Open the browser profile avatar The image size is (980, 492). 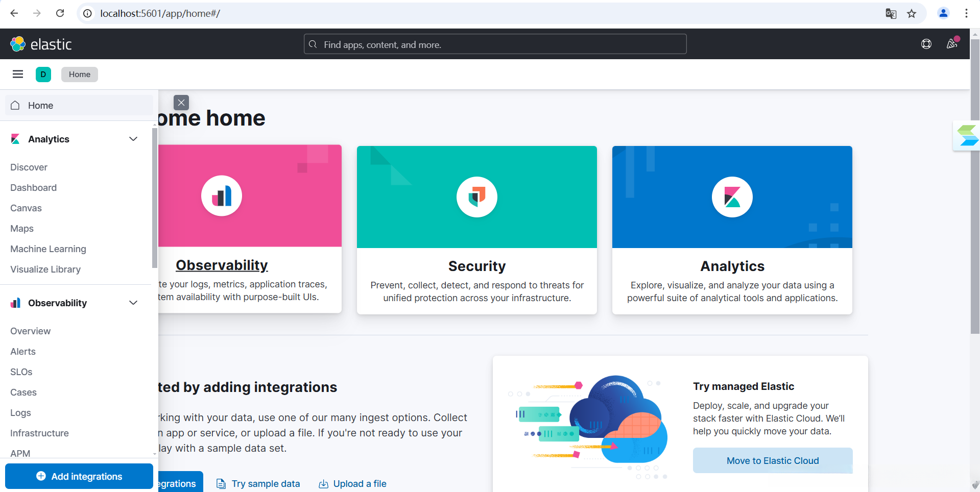943,13
